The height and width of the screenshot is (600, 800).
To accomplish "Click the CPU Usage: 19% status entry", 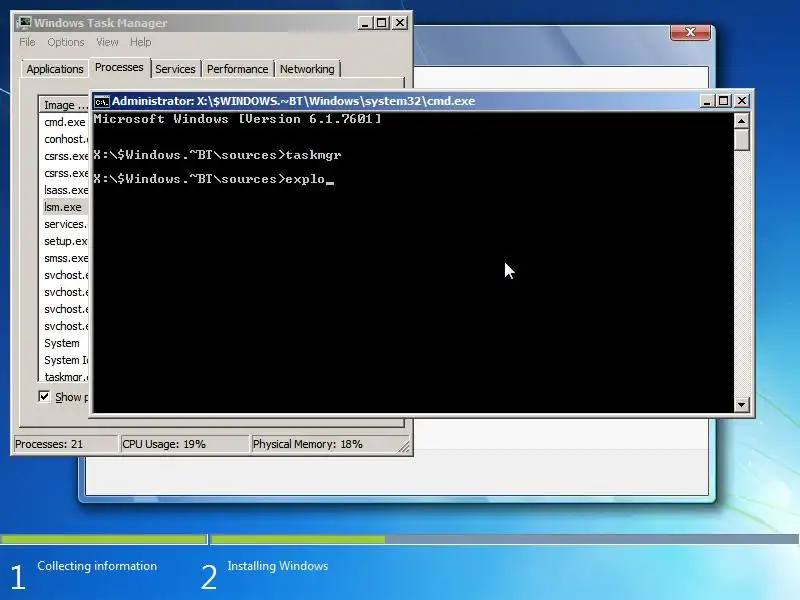I will 184,444.
